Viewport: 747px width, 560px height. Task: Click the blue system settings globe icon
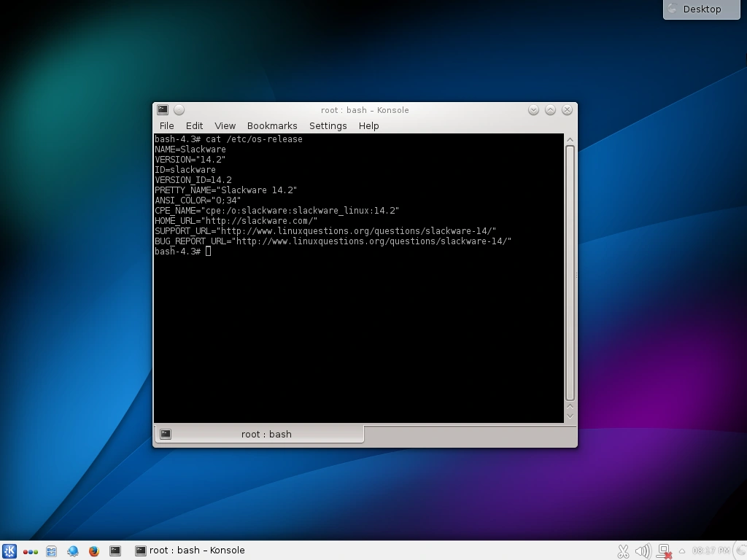click(x=72, y=551)
